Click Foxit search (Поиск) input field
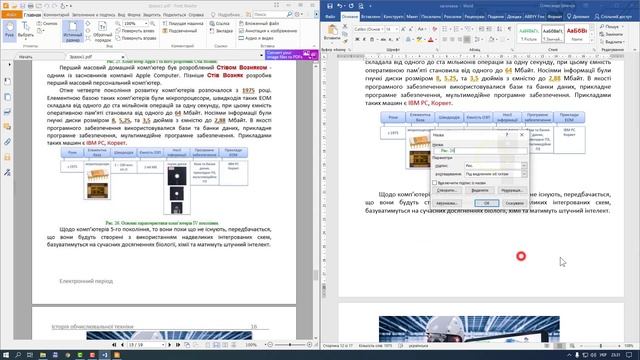This screenshot has height=360, width=640. [x=269, y=15]
